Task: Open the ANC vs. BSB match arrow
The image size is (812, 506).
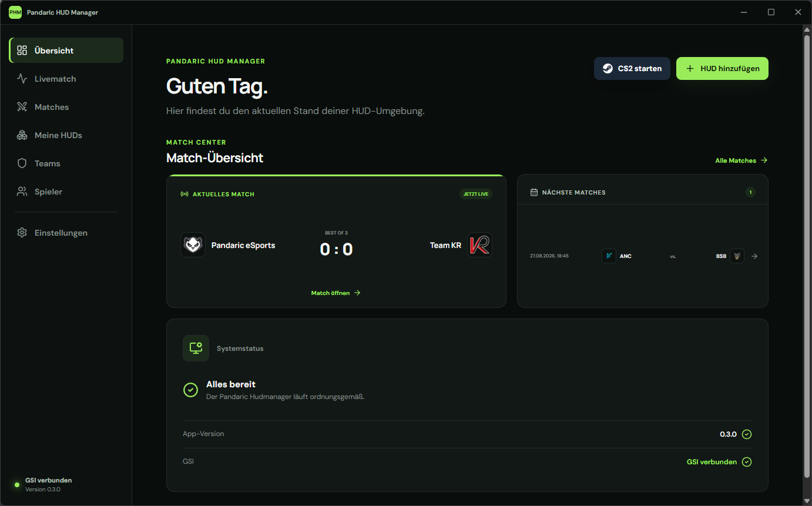Action: pos(754,256)
